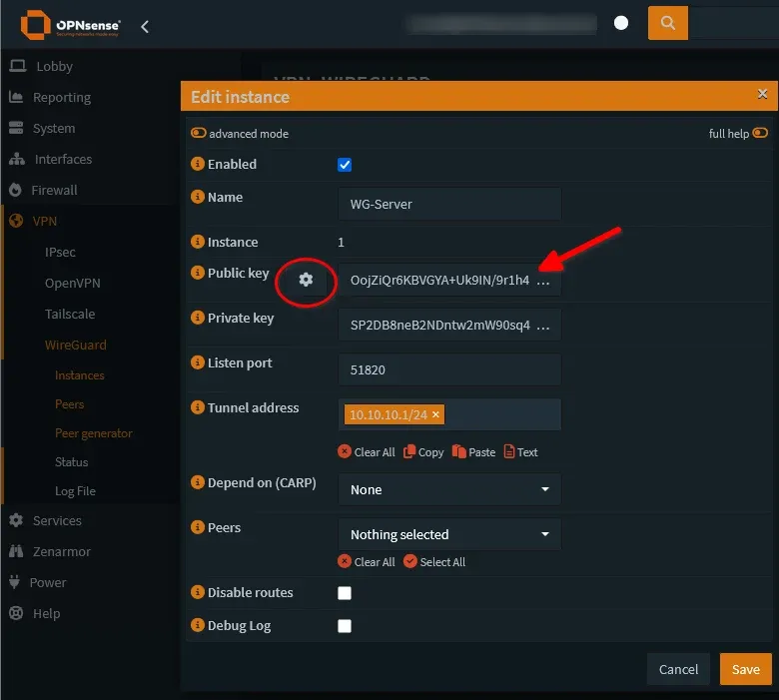Show help info for Depend on (CARP)
Screen dimensions: 779x700
[198, 482]
